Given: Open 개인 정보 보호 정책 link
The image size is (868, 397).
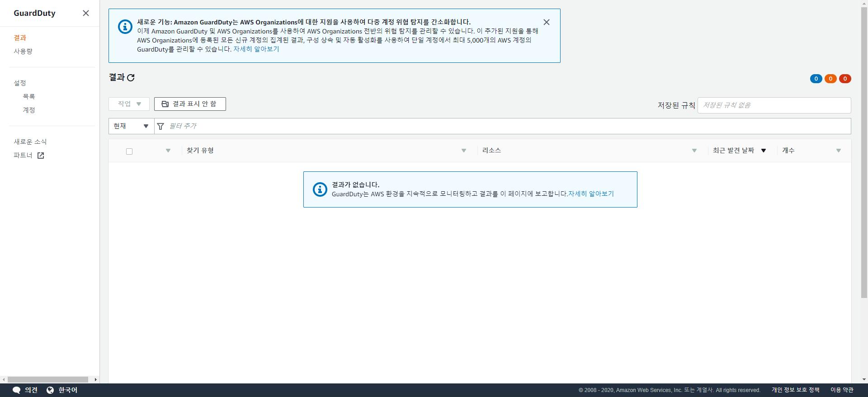Looking at the screenshot, I should pyautogui.click(x=795, y=390).
